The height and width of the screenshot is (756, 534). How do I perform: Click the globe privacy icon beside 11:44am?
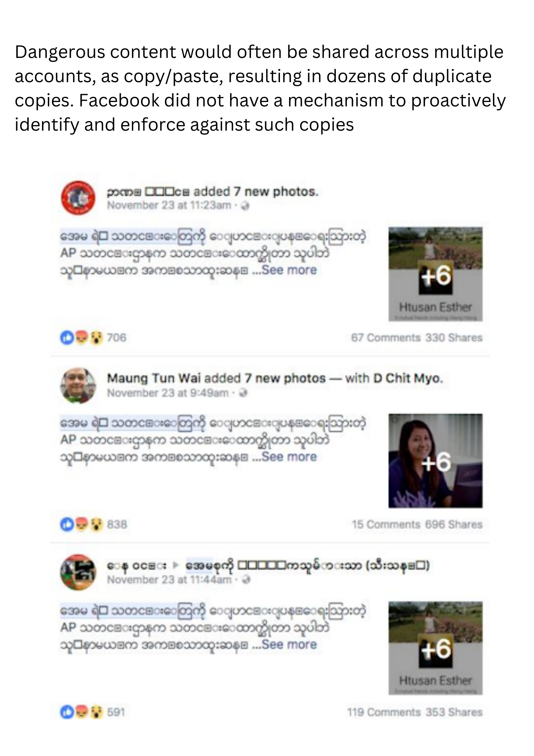245,580
